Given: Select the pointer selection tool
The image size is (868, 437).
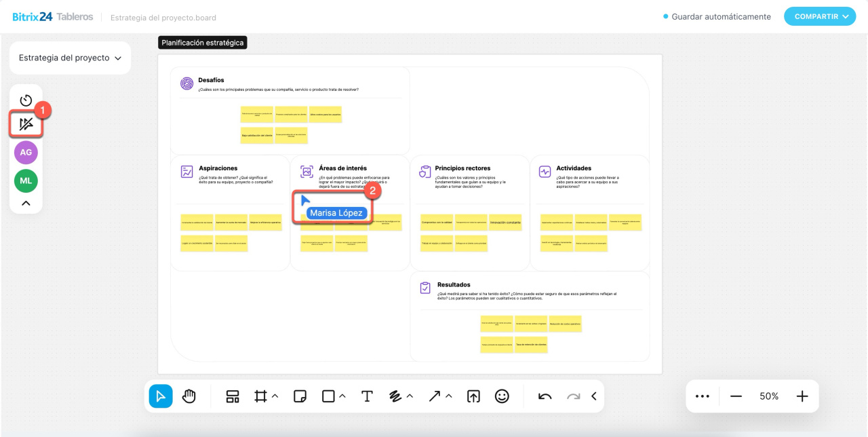Looking at the screenshot, I should 161,396.
